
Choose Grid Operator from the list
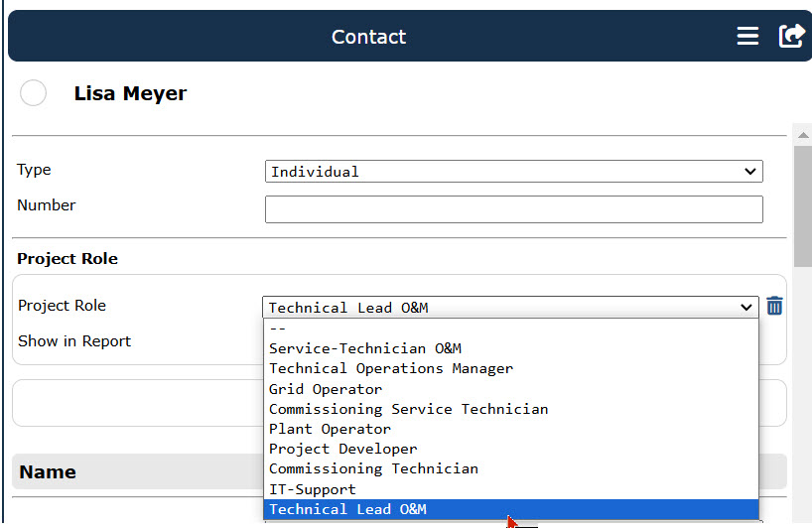tap(510, 389)
